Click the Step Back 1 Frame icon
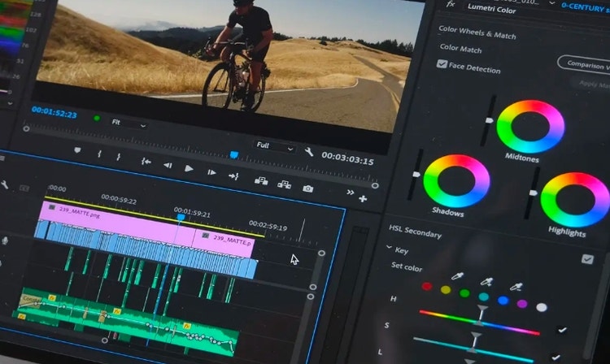This screenshot has width=610, height=364. pyautogui.click(x=168, y=165)
